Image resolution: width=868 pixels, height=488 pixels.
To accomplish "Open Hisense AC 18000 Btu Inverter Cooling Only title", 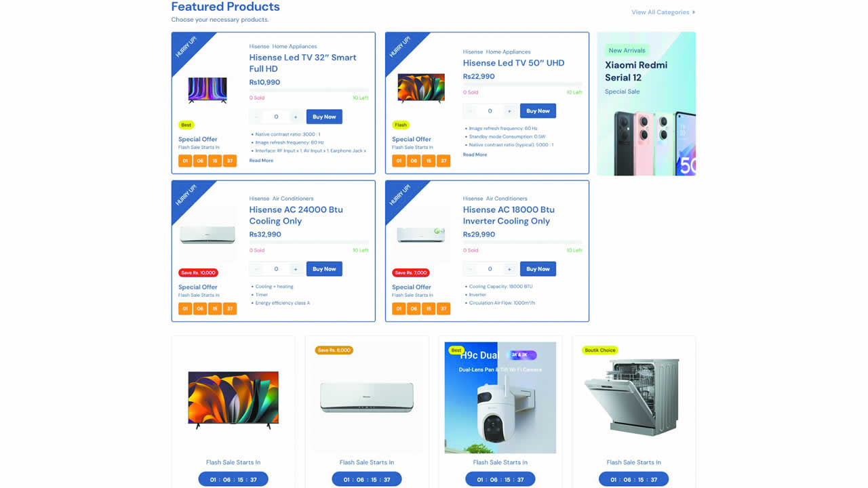I will tap(509, 216).
